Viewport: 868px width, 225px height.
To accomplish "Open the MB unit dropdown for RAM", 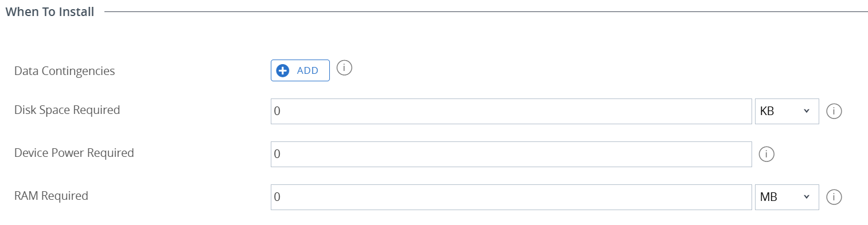I will pyautogui.click(x=787, y=198).
